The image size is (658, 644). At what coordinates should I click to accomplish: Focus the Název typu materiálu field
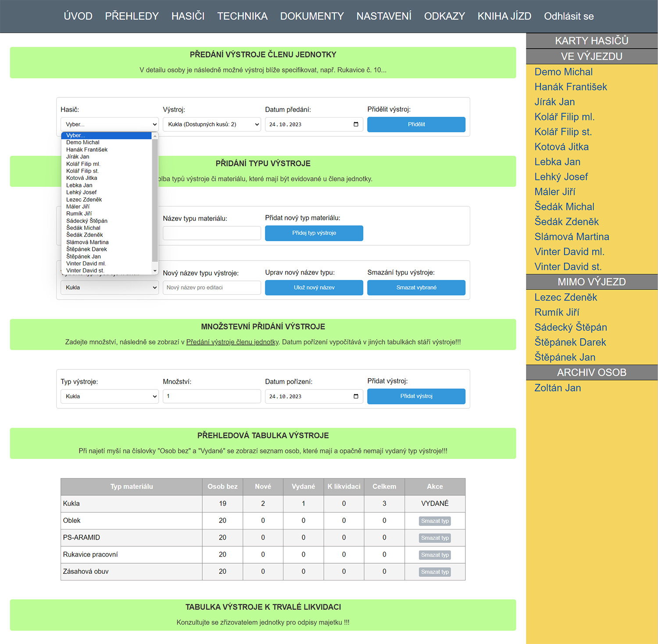(211, 233)
